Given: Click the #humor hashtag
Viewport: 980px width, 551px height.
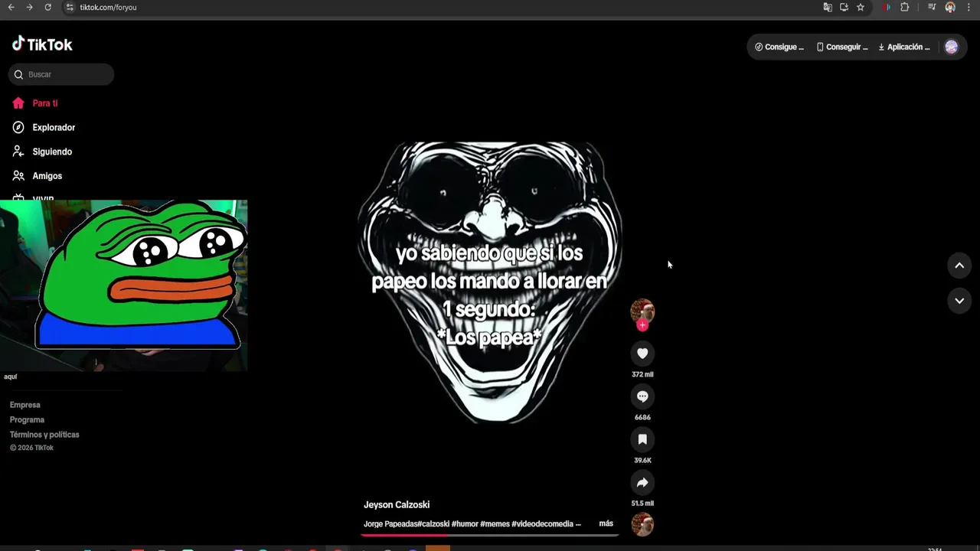Looking at the screenshot, I should tap(464, 523).
